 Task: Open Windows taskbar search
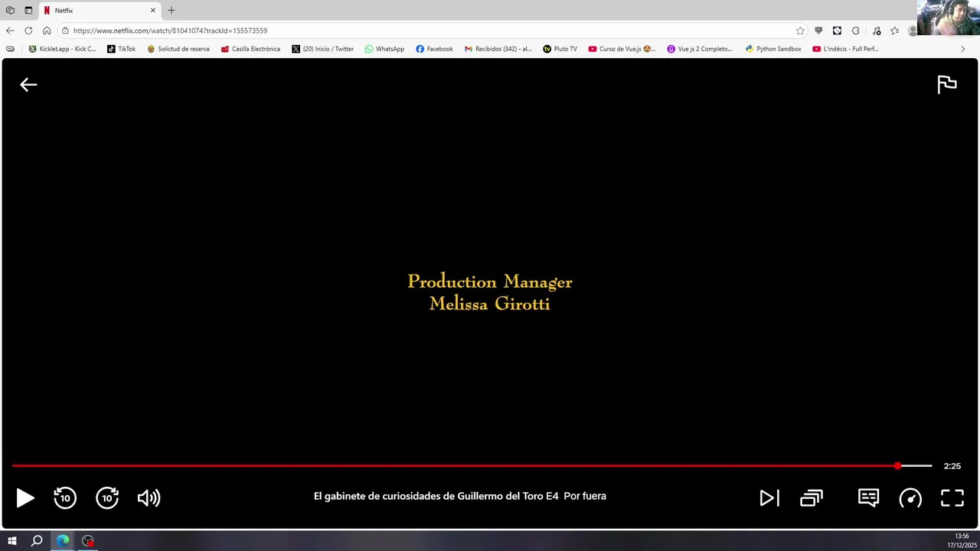[37, 541]
